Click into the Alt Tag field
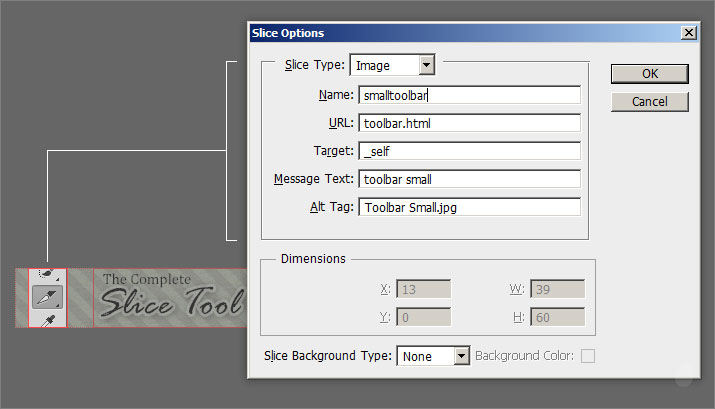Screen dimensions: 715x409 pyautogui.click(x=469, y=207)
